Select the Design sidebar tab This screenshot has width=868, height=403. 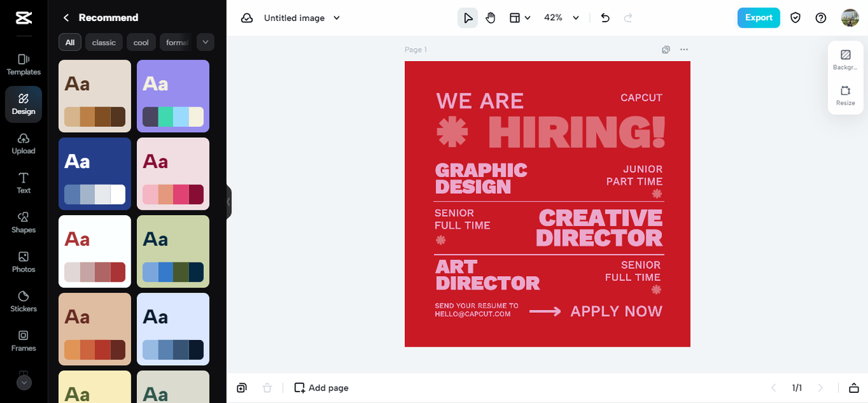click(24, 104)
